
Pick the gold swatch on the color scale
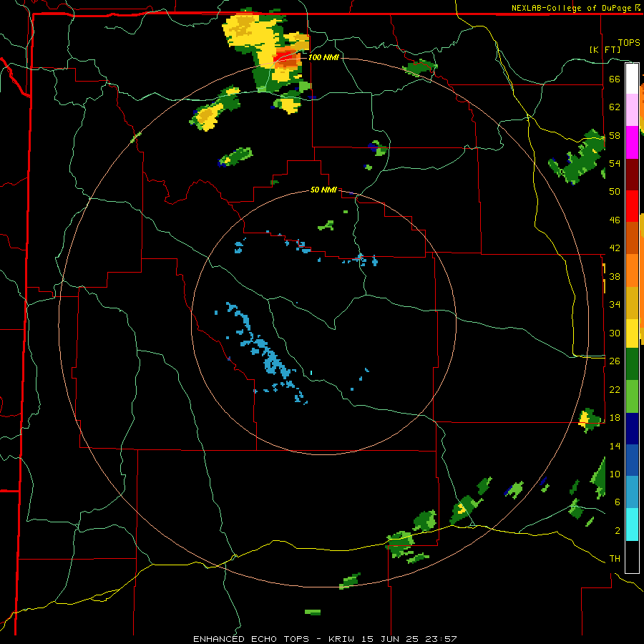tap(632, 303)
